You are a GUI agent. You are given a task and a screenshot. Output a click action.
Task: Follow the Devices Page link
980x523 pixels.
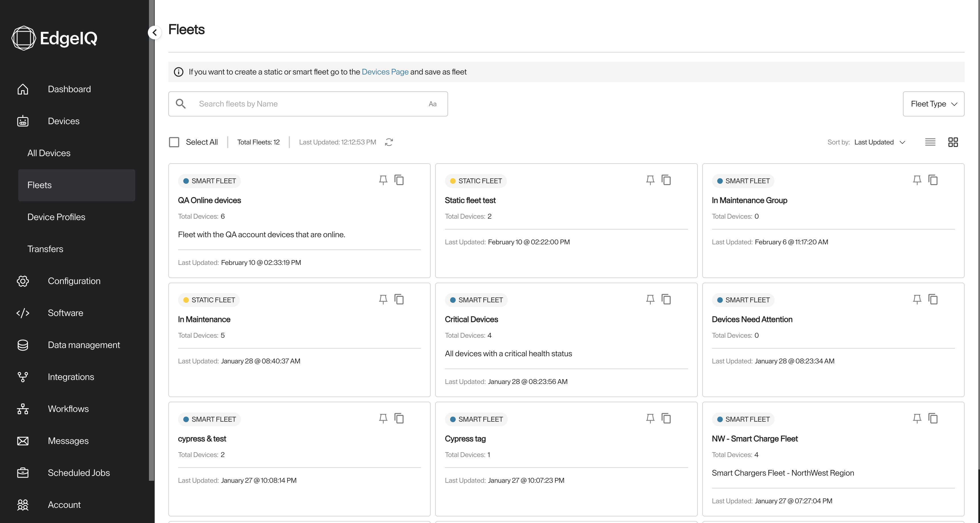385,72
